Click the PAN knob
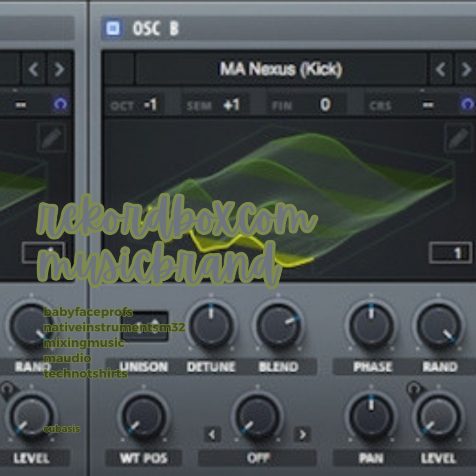The image size is (476, 476). pos(371,417)
